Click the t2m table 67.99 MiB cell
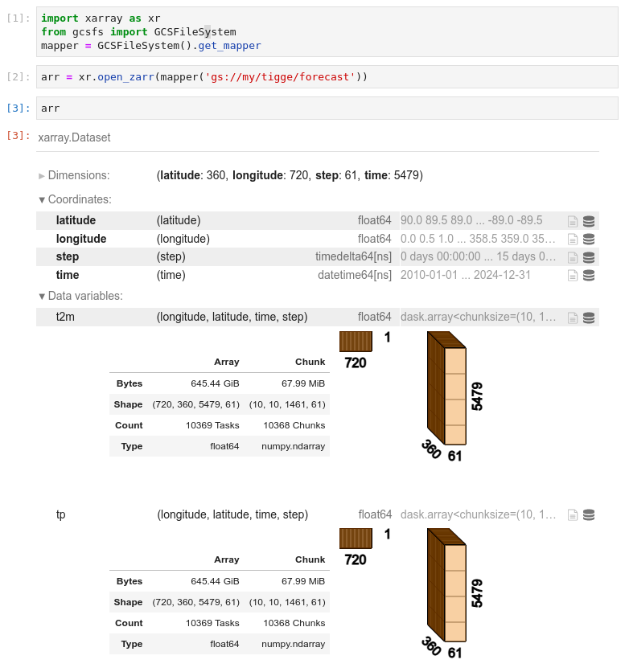 303,383
